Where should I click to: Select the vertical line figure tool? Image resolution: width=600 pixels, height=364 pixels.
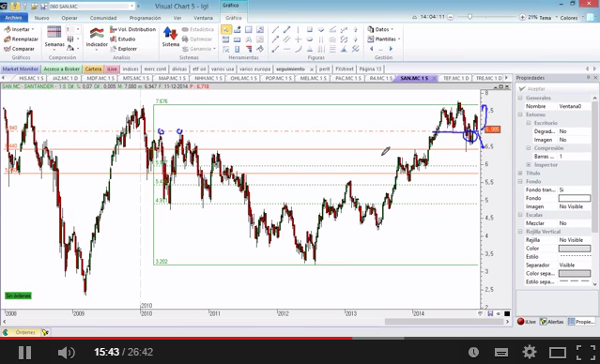tap(298, 29)
